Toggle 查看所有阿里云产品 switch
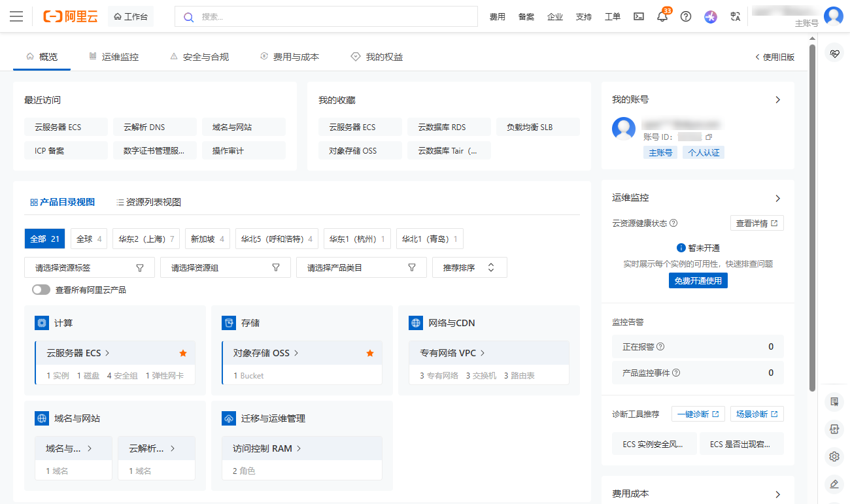Image resolution: width=850 pixels, height=504 pixels. pyautogui.click(x=41, y=290)
